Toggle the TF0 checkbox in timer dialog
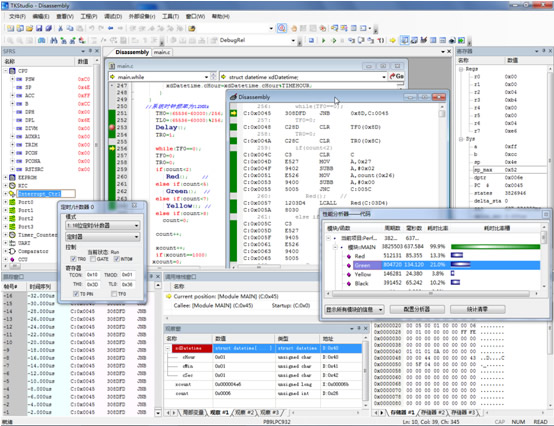This screenshot has height=426, width=554. (x=114, y=294)
